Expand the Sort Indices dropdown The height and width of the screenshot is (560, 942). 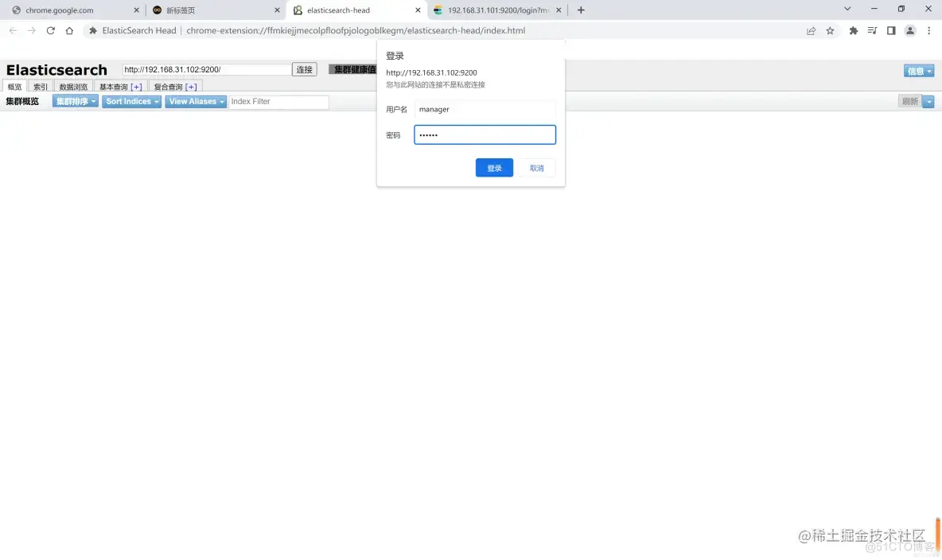[131, 102]
